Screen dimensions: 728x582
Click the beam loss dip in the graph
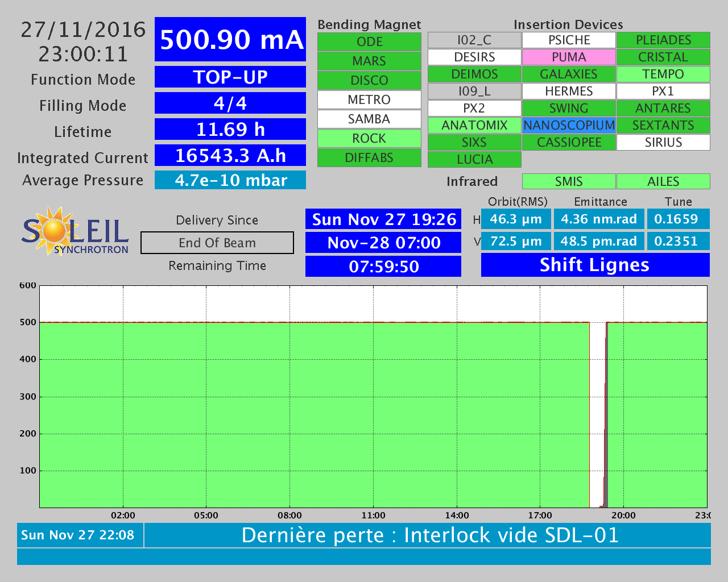pos(597,415)
